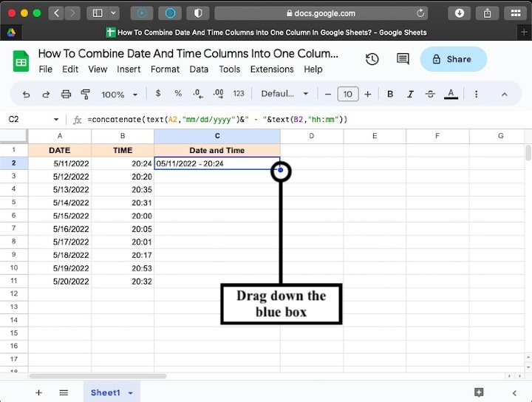Toggle strikethrough formatting
The height and width of the screenshot is (402, 532).
tap(430, 94)
